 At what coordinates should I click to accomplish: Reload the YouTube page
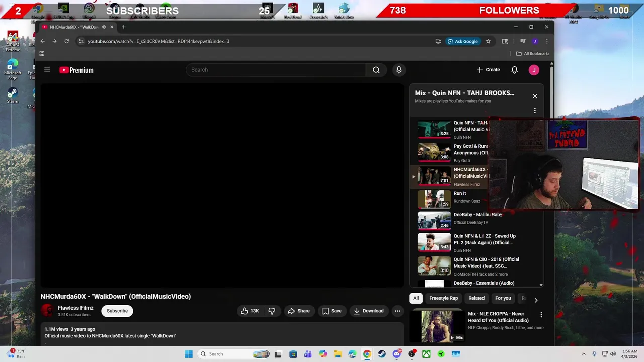tap(66, 41)
